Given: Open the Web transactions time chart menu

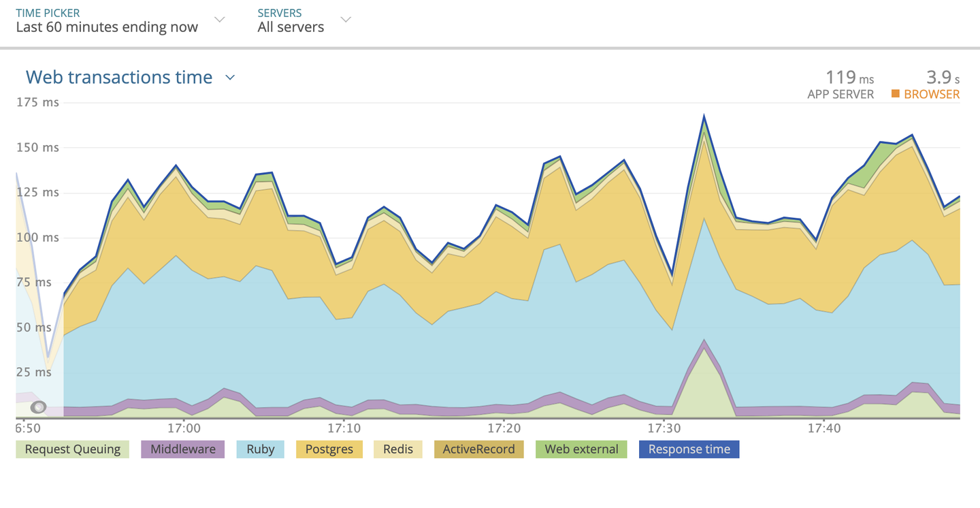Looking at the screenshot, I should coord(230,78).
